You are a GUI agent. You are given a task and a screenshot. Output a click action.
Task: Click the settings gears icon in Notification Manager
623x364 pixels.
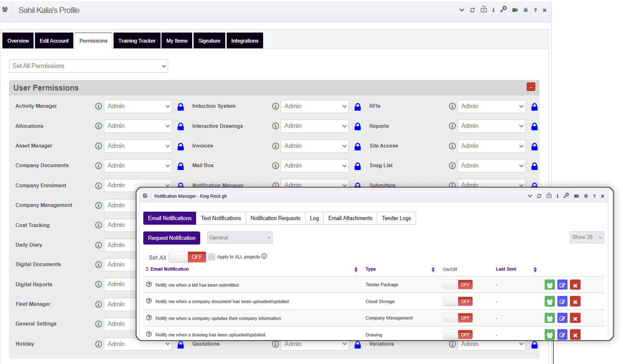click(566, 196)
